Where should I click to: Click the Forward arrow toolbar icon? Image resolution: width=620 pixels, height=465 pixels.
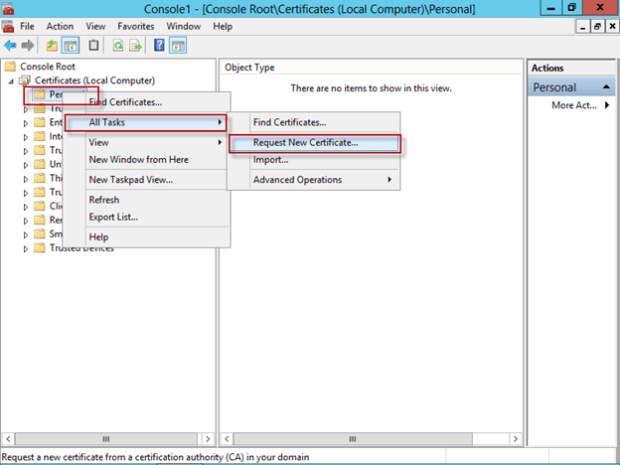27,45
